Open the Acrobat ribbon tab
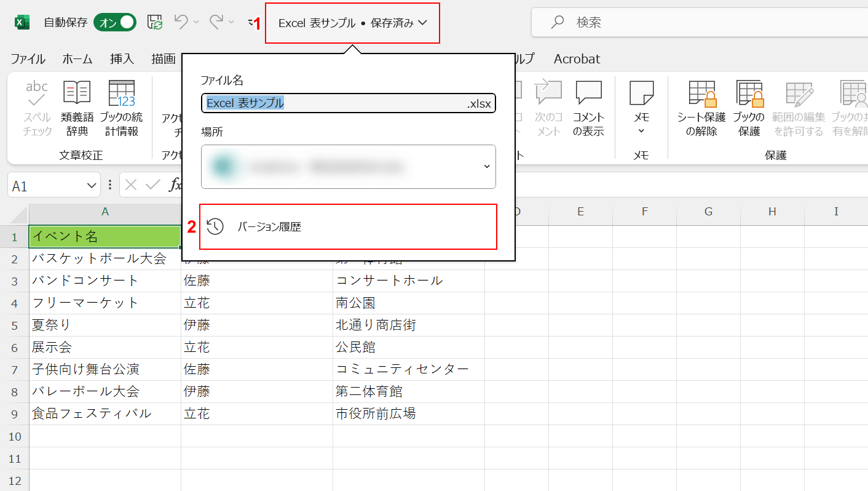 (577, 59)
